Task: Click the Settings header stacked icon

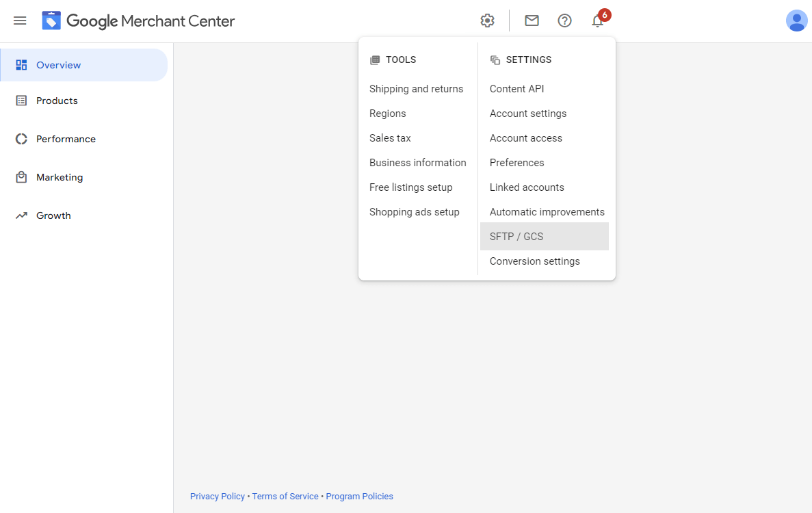Action: click(x=495, y=60)
